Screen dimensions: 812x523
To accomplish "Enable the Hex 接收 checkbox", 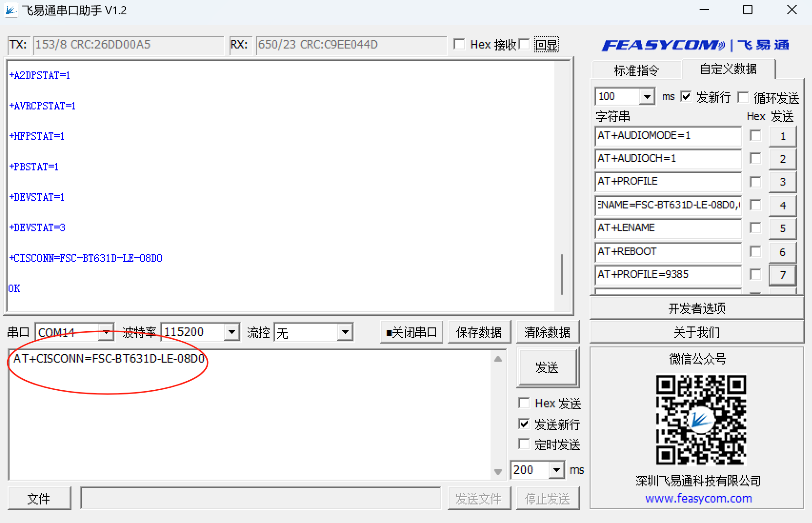I will 460,45.
